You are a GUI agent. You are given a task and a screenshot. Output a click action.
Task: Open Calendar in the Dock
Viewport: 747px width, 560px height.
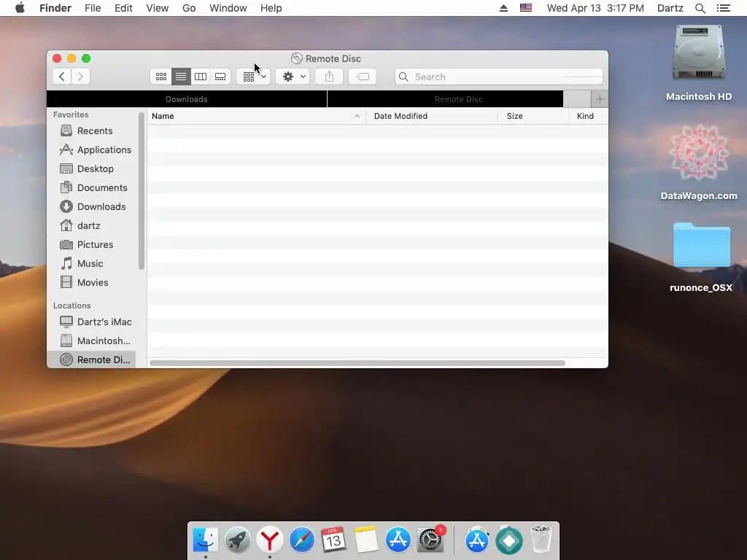[x=333, y=540]
